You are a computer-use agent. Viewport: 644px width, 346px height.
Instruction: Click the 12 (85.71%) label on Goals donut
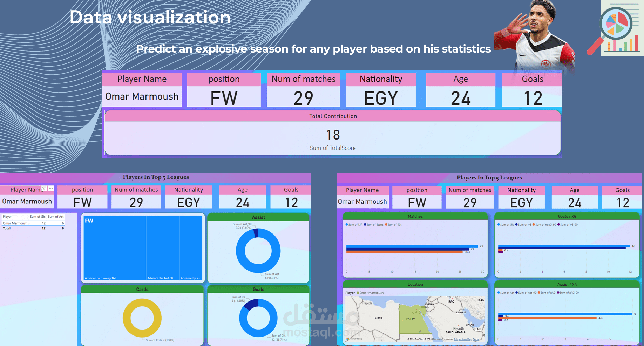coord(279,339)
